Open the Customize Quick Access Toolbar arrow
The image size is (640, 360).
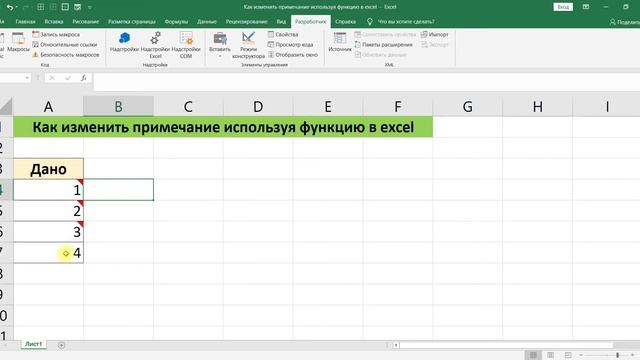(90, 7)
